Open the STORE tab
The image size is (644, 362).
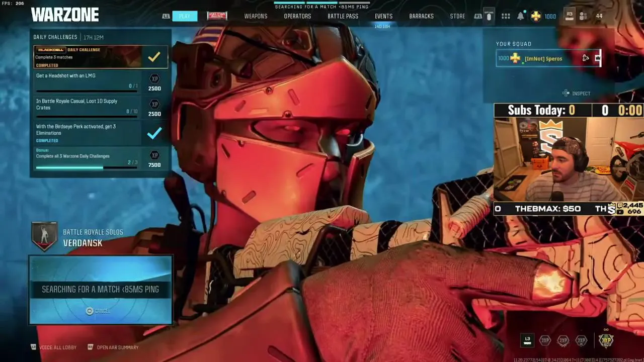tap(457, 16)
